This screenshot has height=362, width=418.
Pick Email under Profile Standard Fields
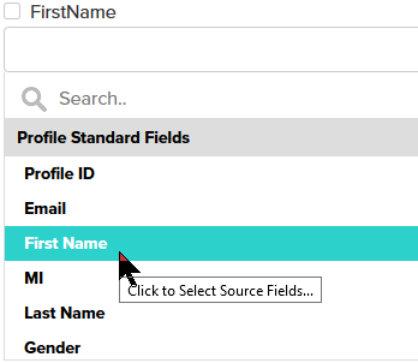pyautogui.click(x=211, y=208)
